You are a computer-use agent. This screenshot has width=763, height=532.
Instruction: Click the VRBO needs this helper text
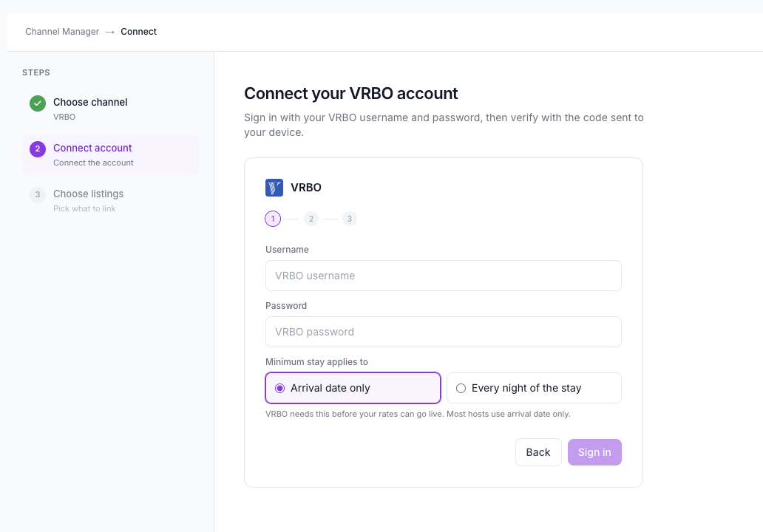[418, 414]
